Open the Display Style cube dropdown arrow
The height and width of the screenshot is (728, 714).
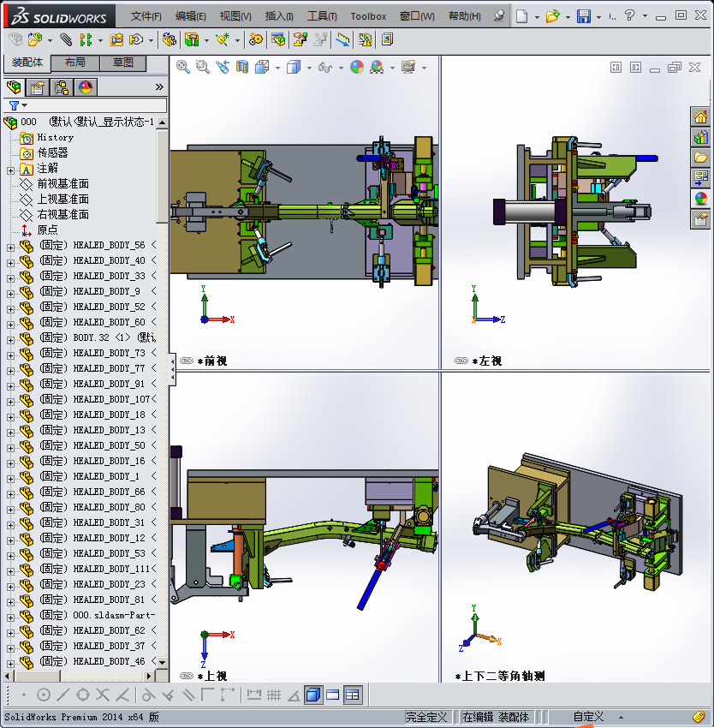(x=309, y=69)
